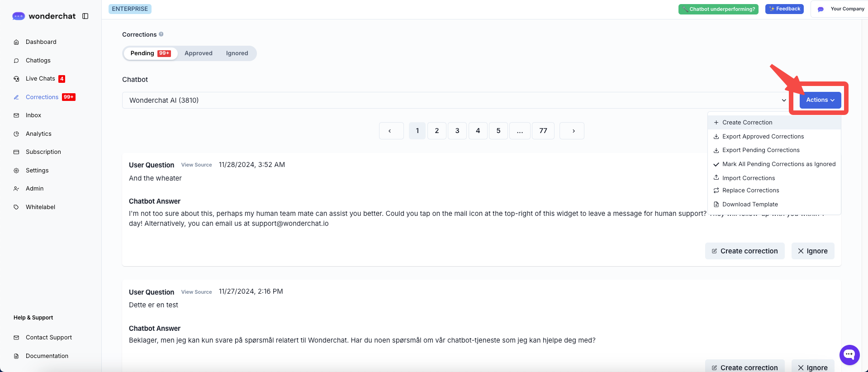The image size is (868, 372).
Task: Select Export Pending Corrections menu item
Action: (760, 150)
